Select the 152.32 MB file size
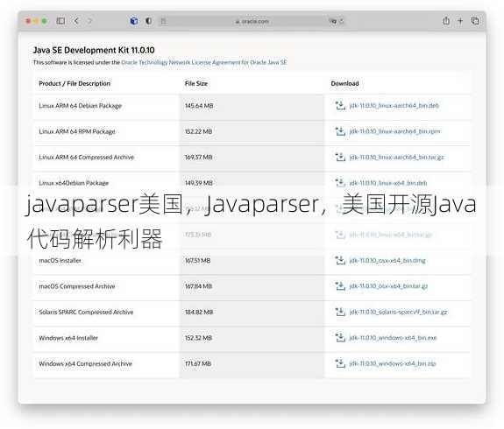This screenshot has height=429, width=504. coord(198,338)
